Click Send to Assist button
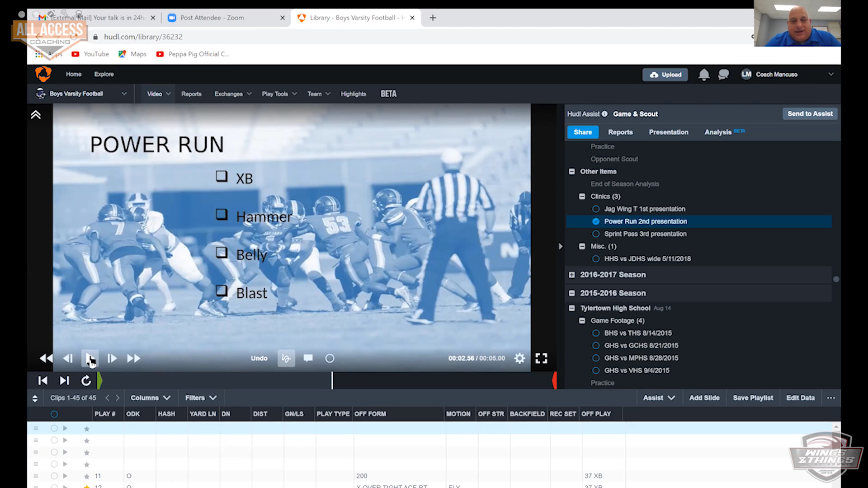The height and width of the screenshot is (488, 868). [x=810, y=114]
